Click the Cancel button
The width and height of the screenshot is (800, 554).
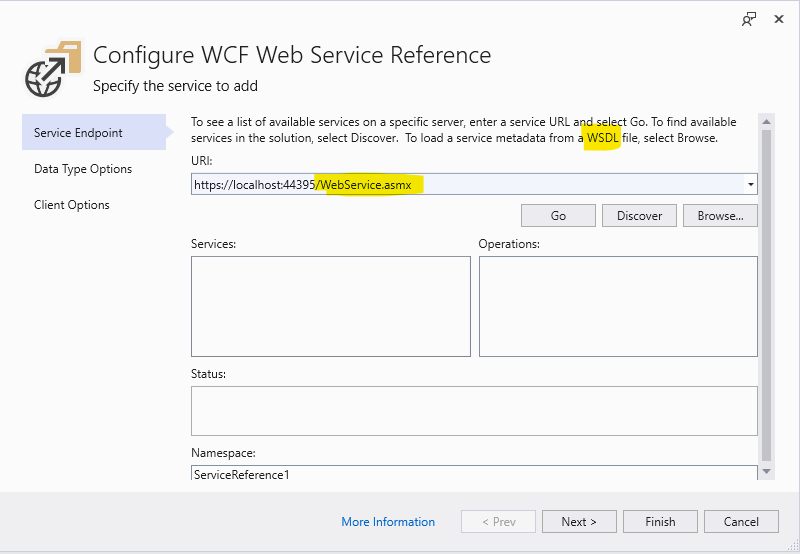click(x=741, y=521)
